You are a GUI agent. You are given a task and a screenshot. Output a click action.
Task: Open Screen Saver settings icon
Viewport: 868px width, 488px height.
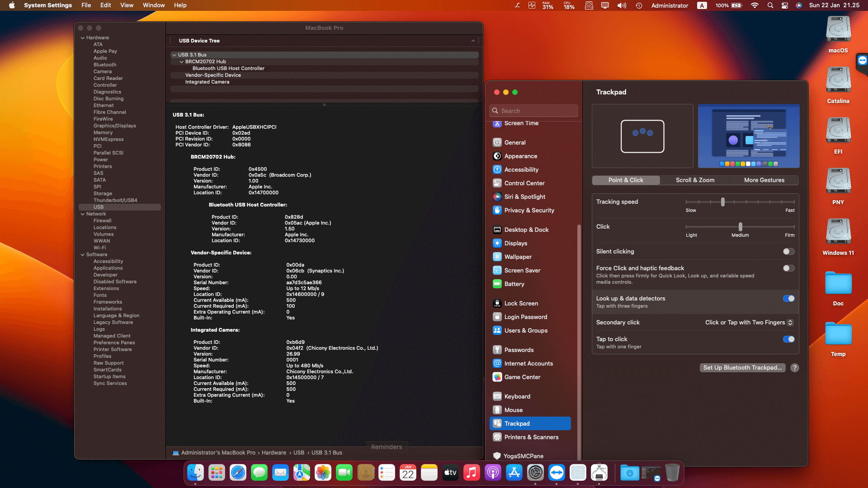(497, 270)
